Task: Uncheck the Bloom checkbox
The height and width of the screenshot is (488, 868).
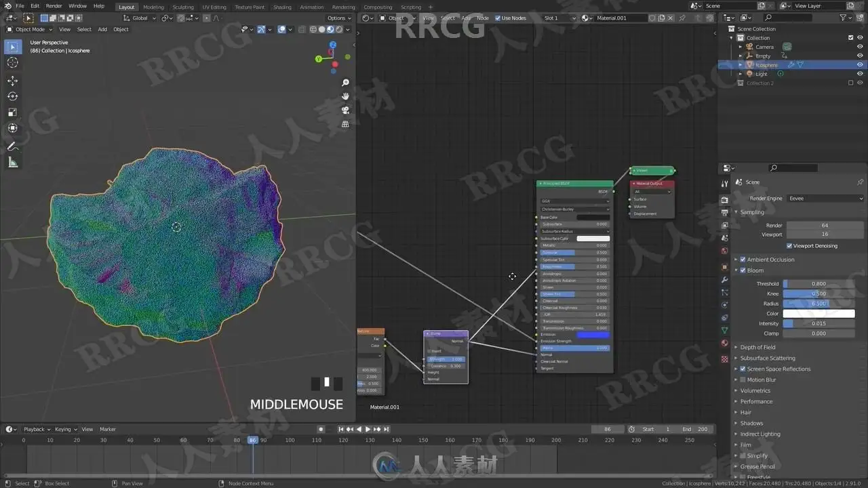Action: [743, 270]
